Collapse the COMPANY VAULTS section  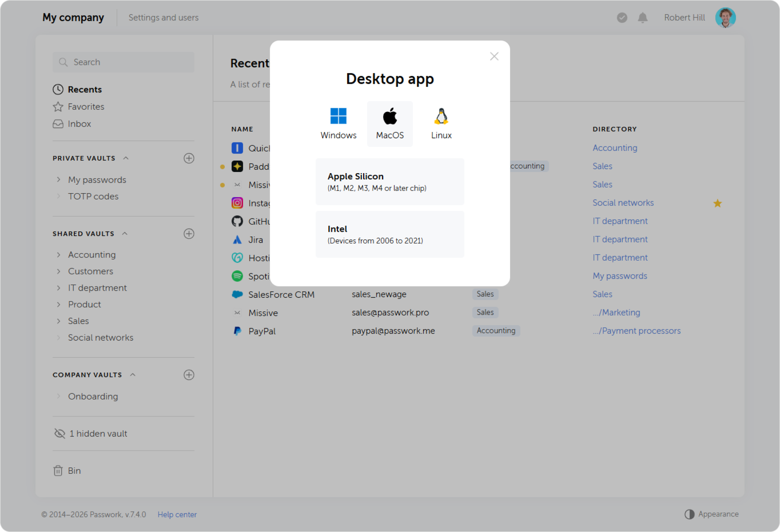[x=133, y=374]
